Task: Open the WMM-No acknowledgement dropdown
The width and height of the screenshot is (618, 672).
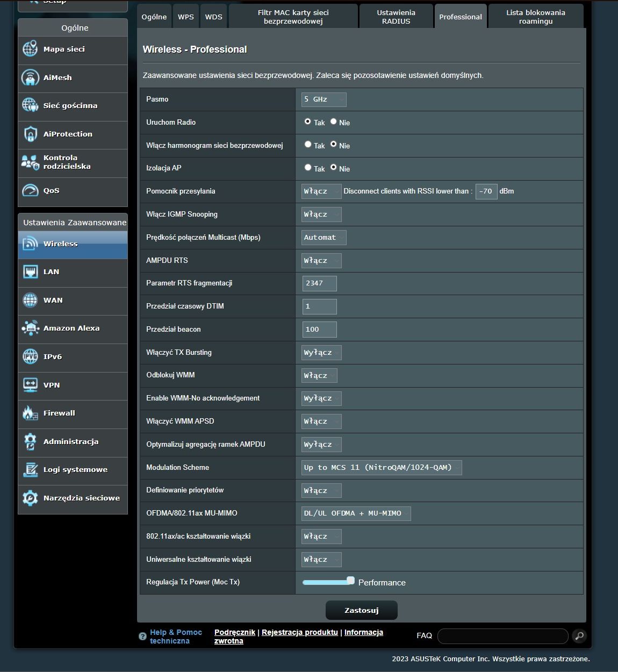Action: 321,398
